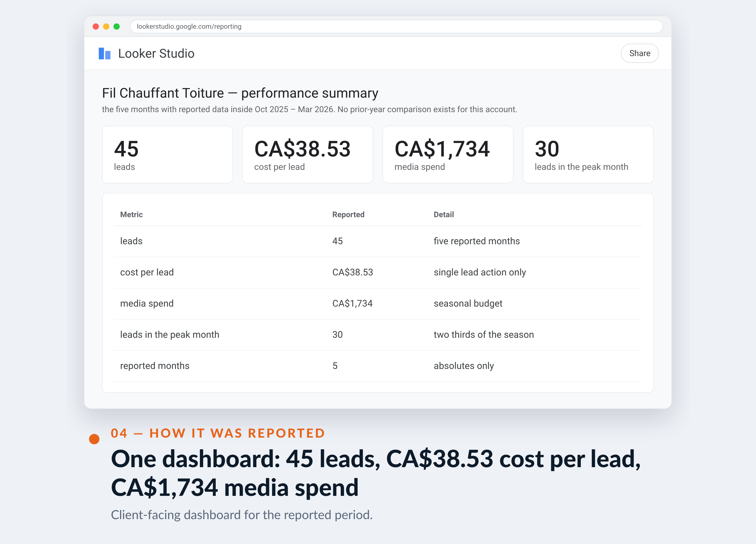
Task: Click the Metric column header
Action: point(131,214)
